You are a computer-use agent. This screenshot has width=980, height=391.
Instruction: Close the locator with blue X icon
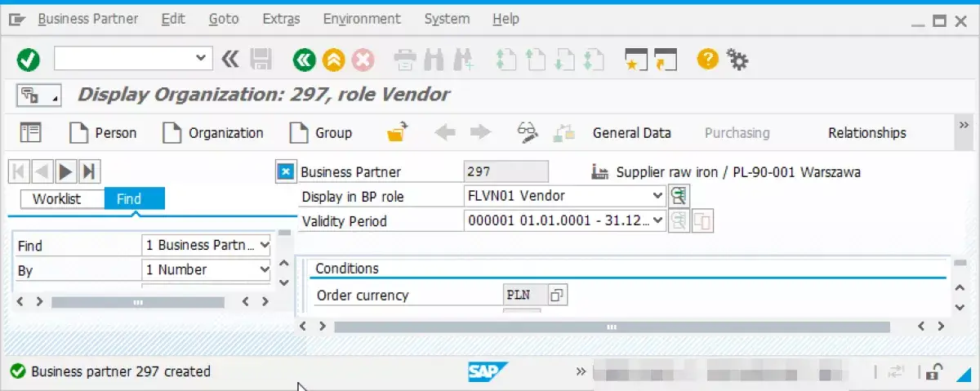pos(285,172)
